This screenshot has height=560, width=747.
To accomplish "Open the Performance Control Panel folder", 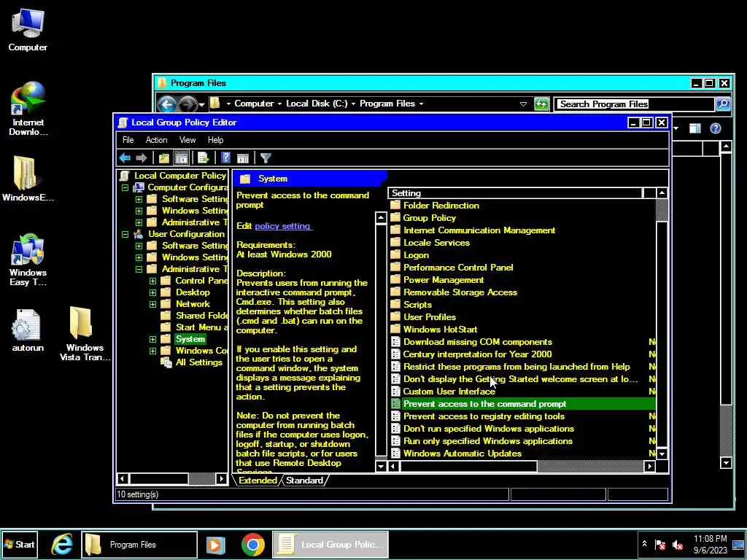I will point(458,268).
